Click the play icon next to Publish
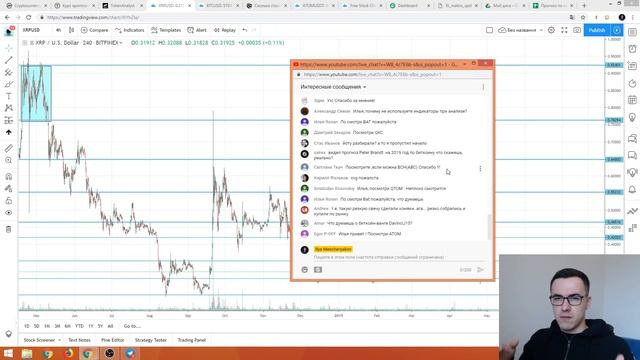Viewport: 640px width, 360px height. pyautogui.click(x=617, y=30)
